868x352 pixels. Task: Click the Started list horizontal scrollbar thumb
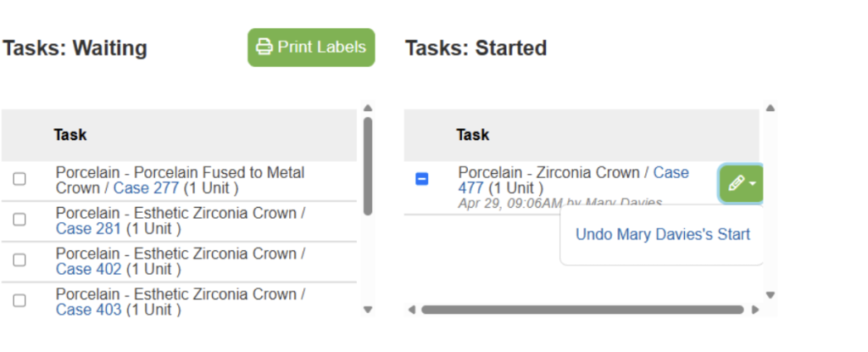click(581, 310)
